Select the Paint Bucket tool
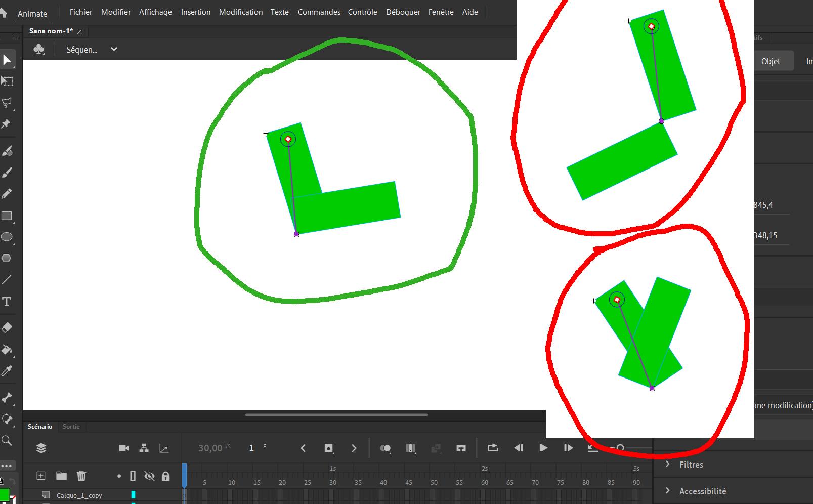The width and height of the screenshot is (813, 504). pyautogui.click(x=8, y=350)
